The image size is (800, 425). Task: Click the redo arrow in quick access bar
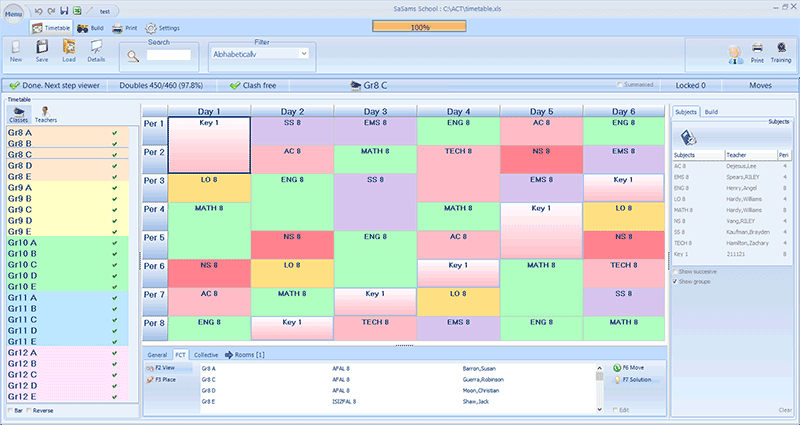tap(51, 11)
